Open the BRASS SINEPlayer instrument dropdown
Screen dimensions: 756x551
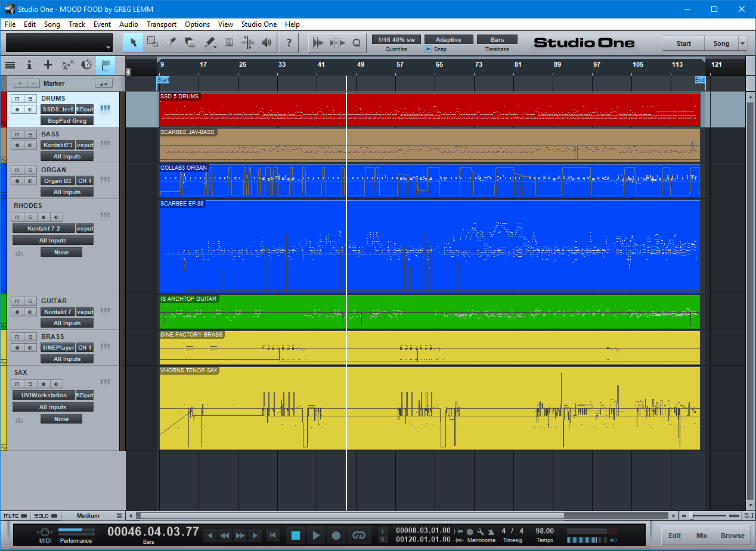pos(58,348)
